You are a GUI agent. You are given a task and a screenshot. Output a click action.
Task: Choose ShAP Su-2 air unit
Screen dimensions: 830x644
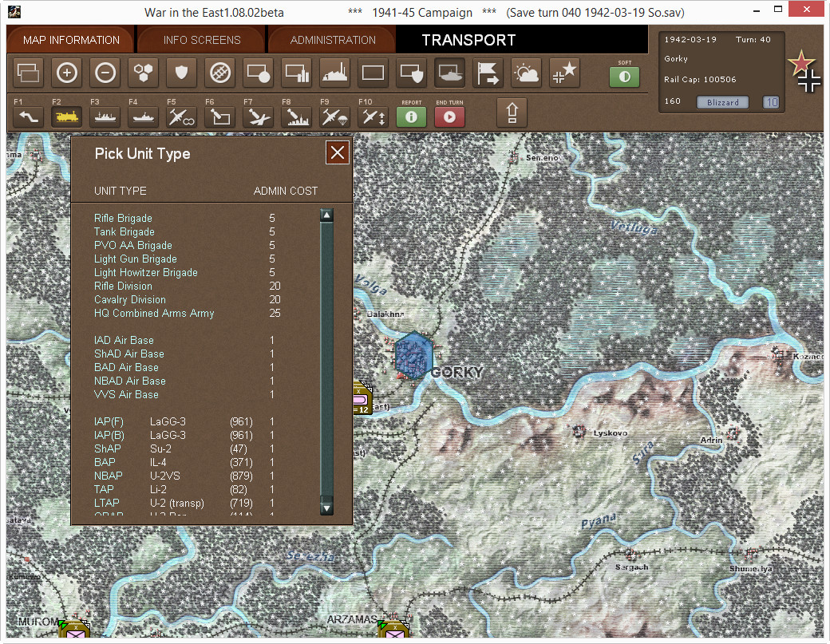point(184,448)
